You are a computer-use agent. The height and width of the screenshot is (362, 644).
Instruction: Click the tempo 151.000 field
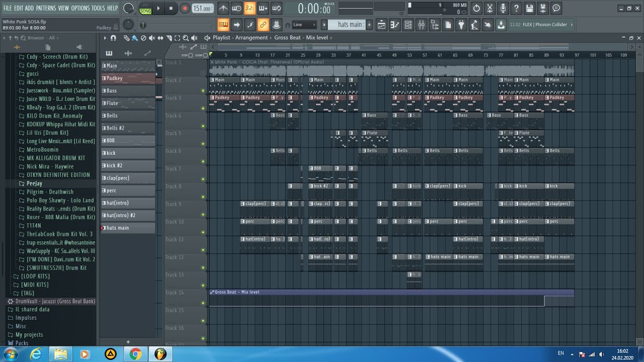202,9
